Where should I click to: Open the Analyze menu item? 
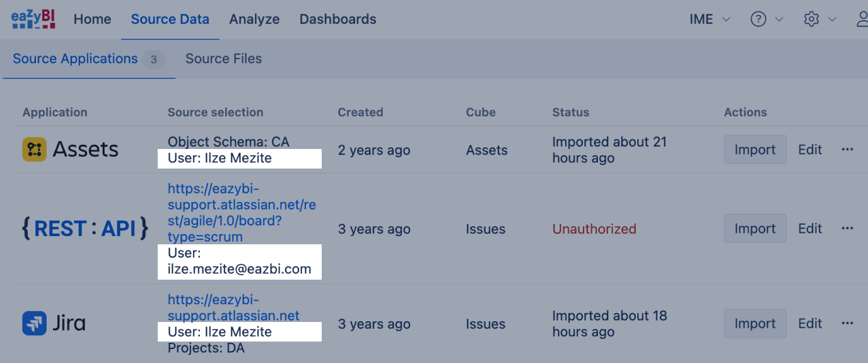[254, 20]
